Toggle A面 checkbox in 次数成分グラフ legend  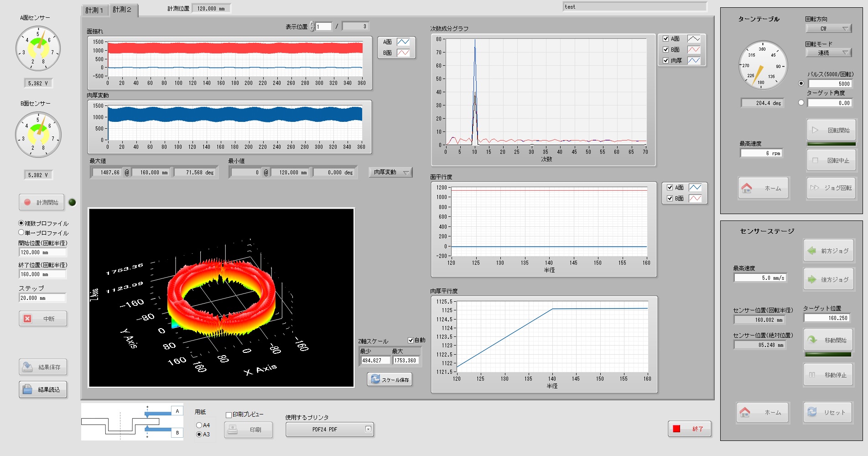[666, 39]
